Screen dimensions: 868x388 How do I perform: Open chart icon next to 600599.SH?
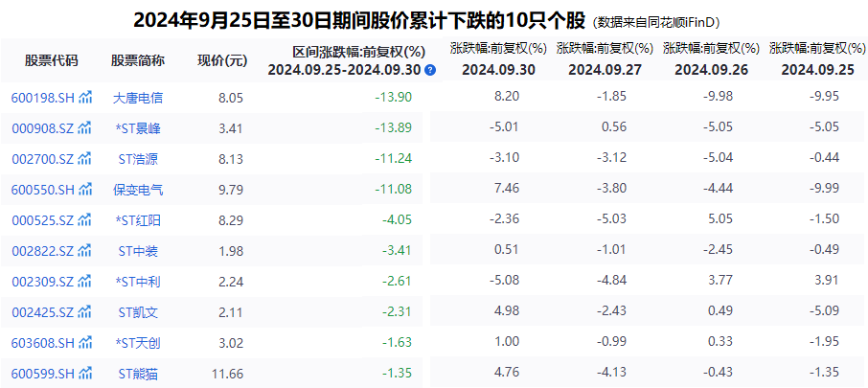click(x=84, y=374)
